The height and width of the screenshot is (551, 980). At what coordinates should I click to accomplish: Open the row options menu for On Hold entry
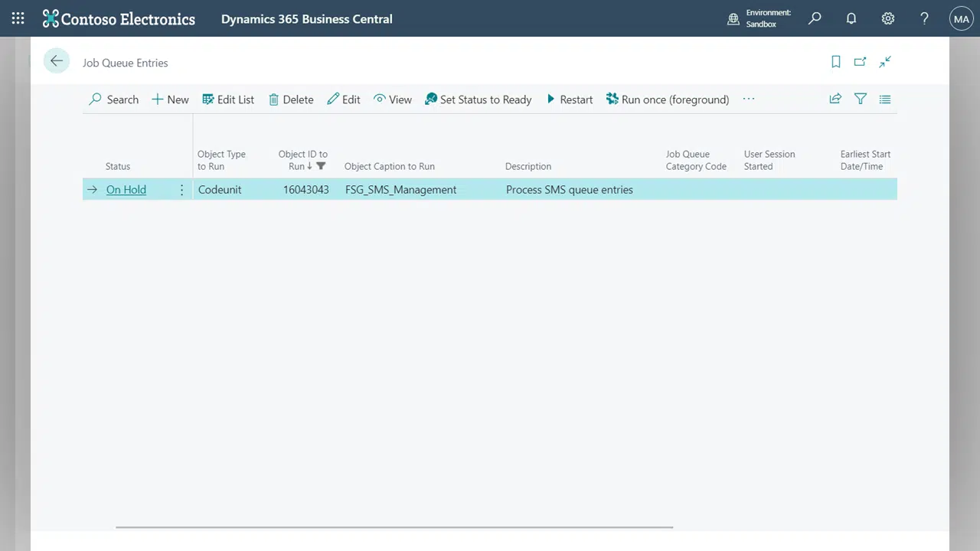point(181,189)
